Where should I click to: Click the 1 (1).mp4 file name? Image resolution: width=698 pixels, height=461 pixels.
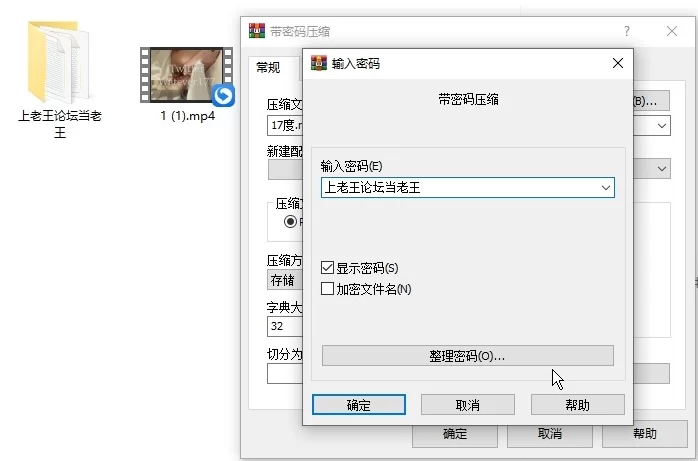pyautogui.click(x=187, y=116)
